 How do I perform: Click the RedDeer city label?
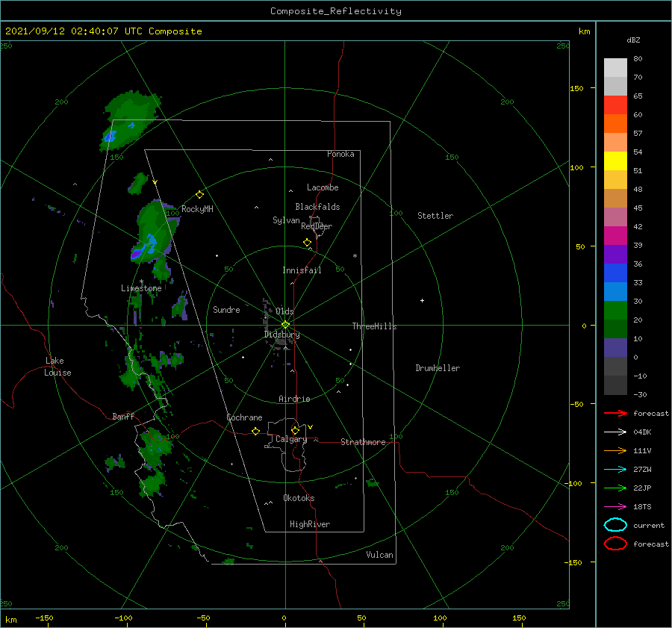317,226
